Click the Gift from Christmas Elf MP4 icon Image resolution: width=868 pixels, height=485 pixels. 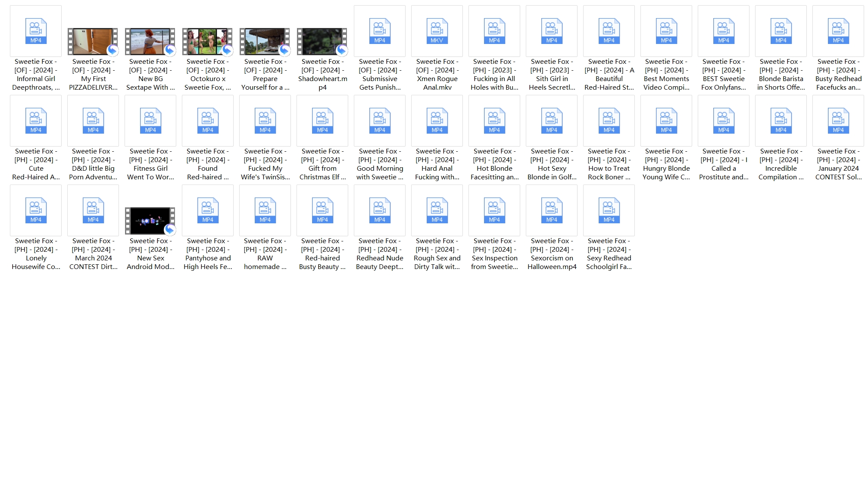[x=322, y=121]
